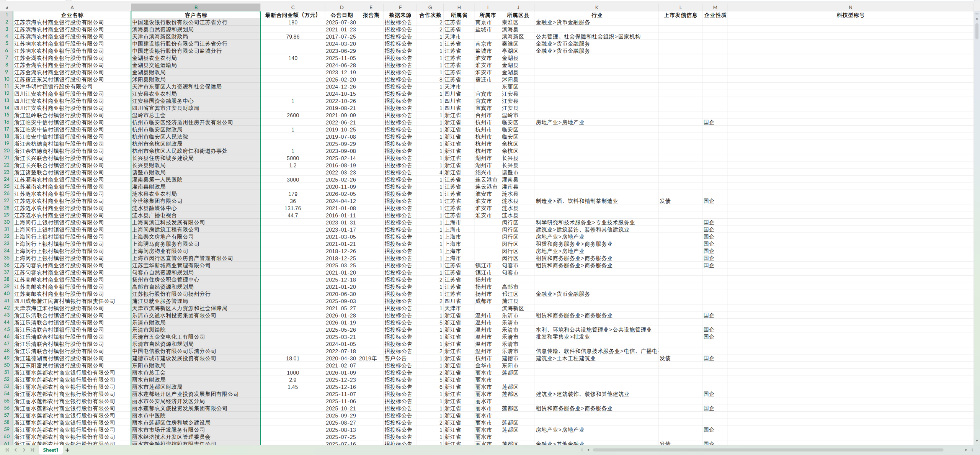Viewport: 980px width, 455px height.
Task: Click the add new sheet plus icon
Action: click(x=67, y=450)
